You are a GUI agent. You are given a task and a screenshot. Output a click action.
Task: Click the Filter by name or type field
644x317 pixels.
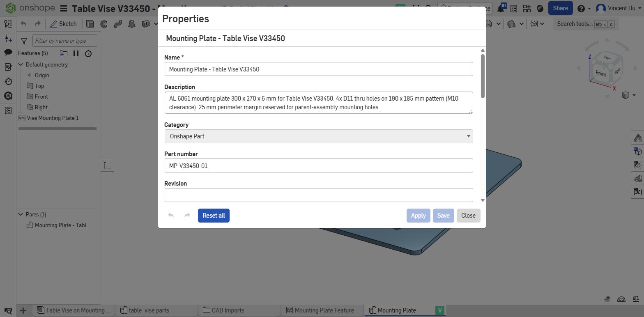pos(65,41)
